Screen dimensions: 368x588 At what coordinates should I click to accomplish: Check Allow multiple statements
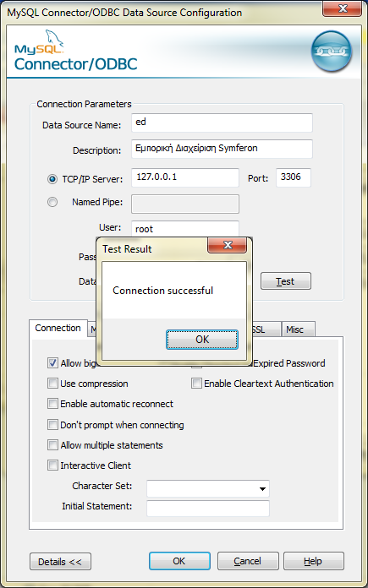click(52, 445)
